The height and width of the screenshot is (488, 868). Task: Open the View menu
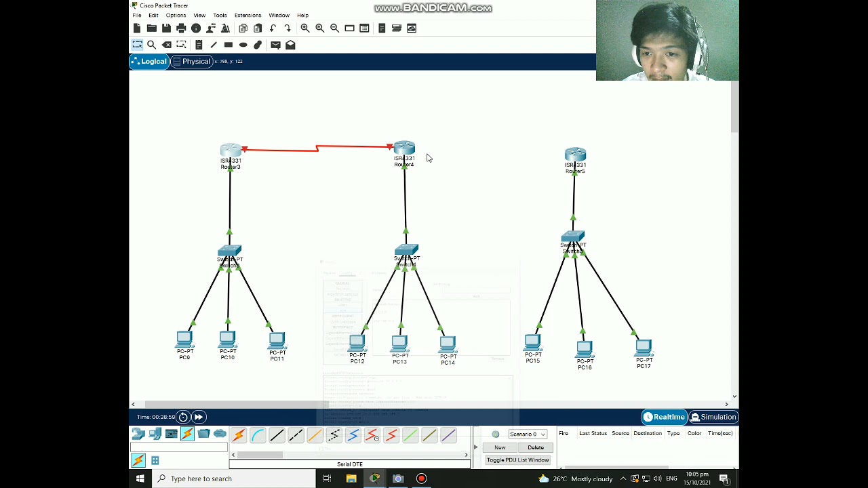[199, 15]
